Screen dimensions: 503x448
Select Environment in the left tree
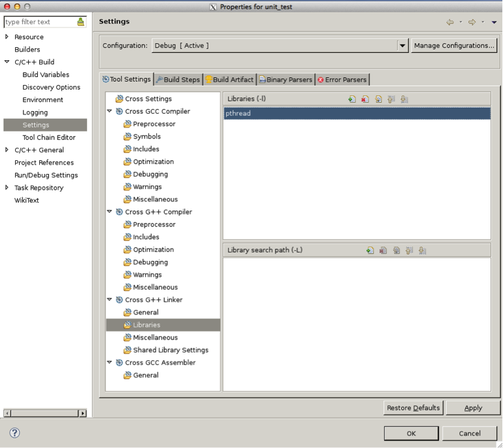[43, 99]
